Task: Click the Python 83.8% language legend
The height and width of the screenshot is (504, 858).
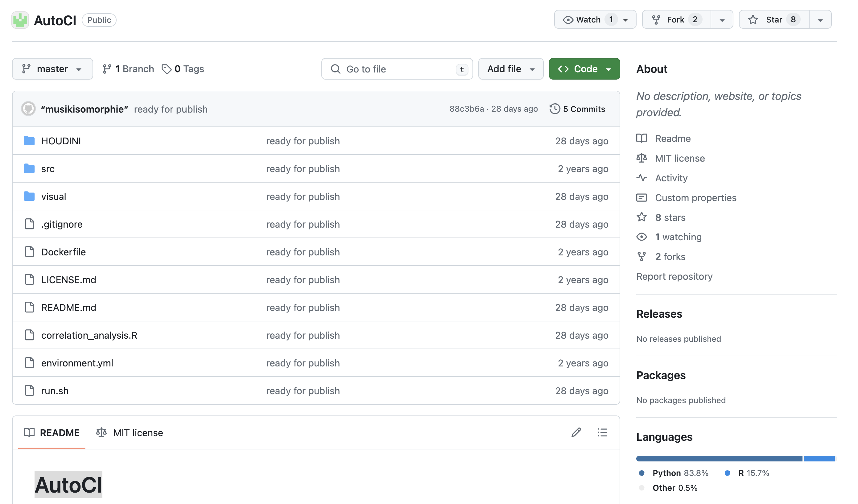Action: tap(674, 473)
